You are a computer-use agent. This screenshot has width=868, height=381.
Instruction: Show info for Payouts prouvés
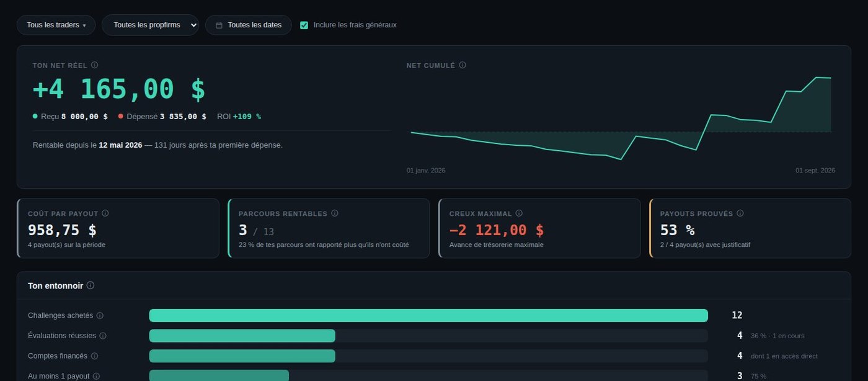[740, 213]
